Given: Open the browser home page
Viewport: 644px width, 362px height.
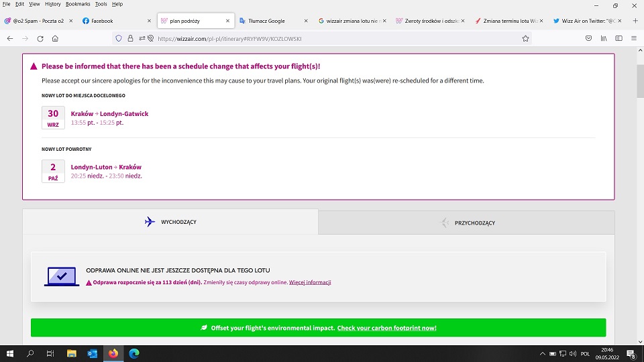Looking at the screenshot, I should pyautogui.click(x=55, y=39).
